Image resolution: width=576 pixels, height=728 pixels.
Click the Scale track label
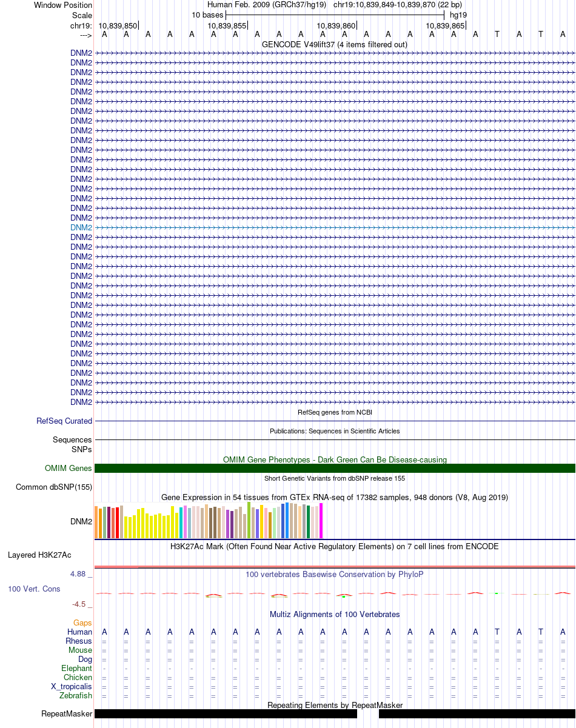point(82,15)
